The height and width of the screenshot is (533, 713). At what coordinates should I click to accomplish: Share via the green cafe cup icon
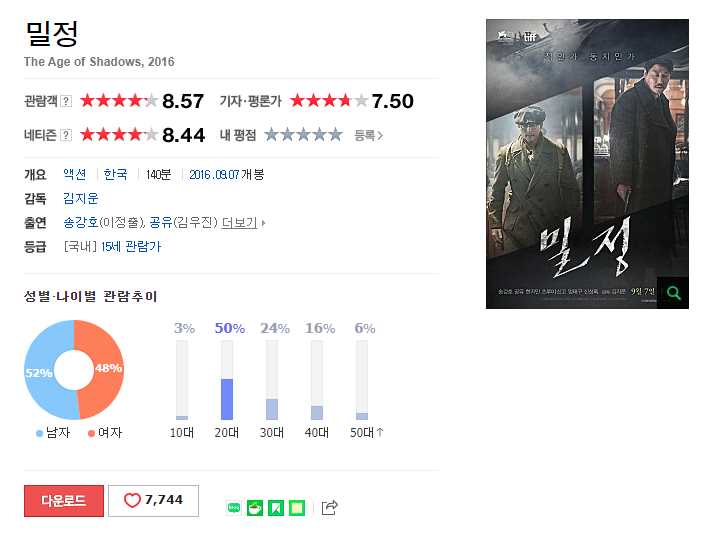pos(255,508)
